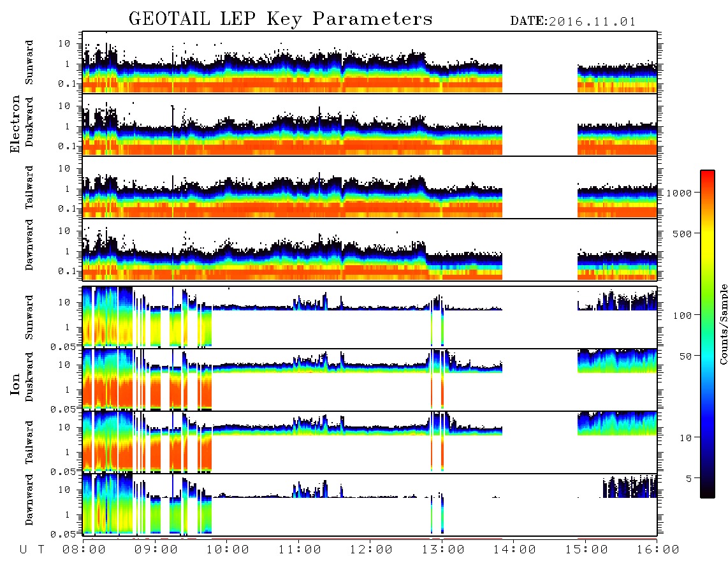Screen dimensions: 728x561
Task: Select the 11:00 time tick label
Action: [300, 550]
